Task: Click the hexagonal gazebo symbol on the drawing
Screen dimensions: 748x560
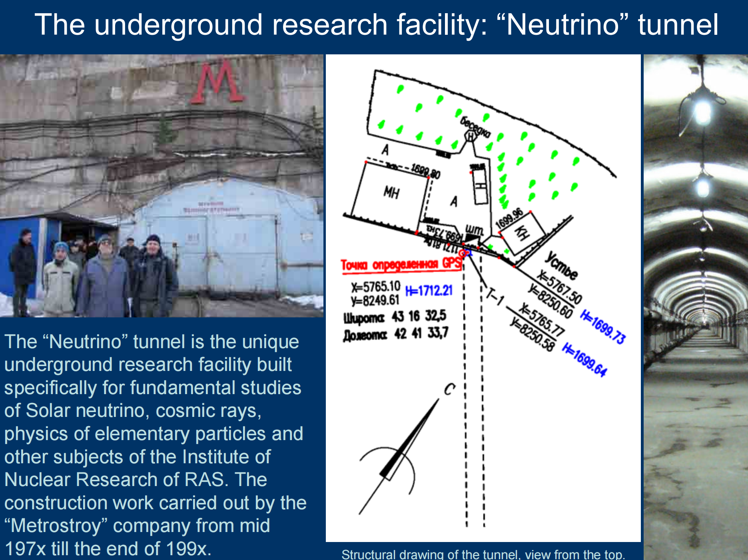Action: (x=471, y=137)
